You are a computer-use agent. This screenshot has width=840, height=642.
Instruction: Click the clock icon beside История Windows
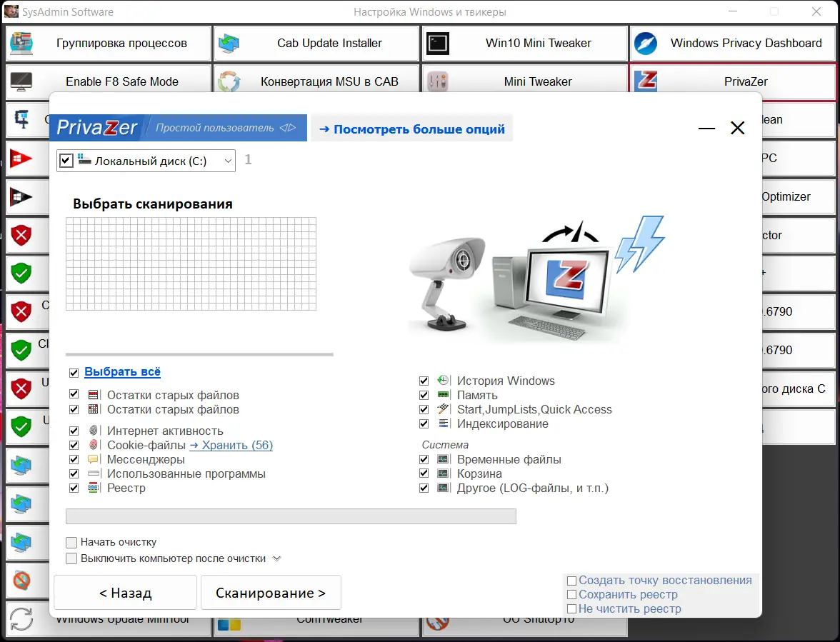pyautogui.click(x=444, y=381)
